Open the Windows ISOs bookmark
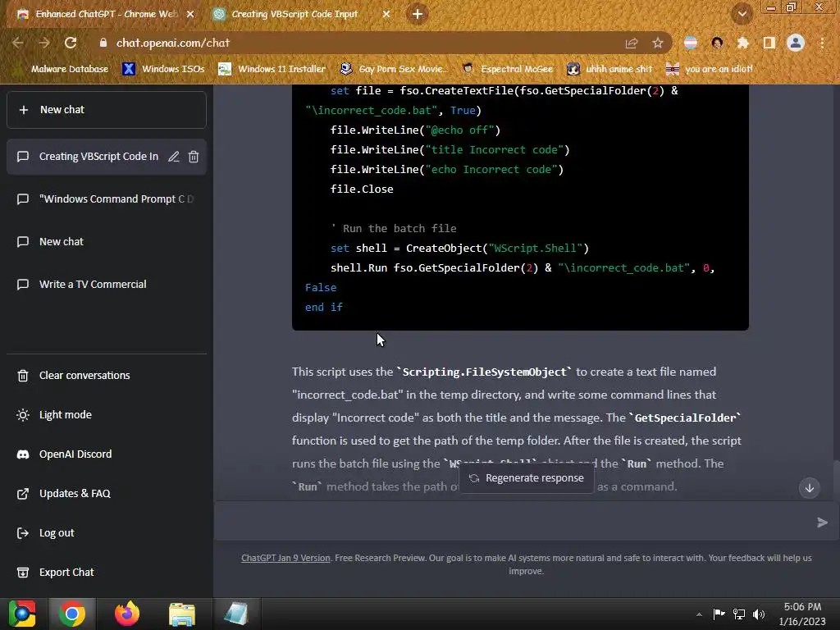This screenshot has height=630, width=840. [x=164, y=69]
